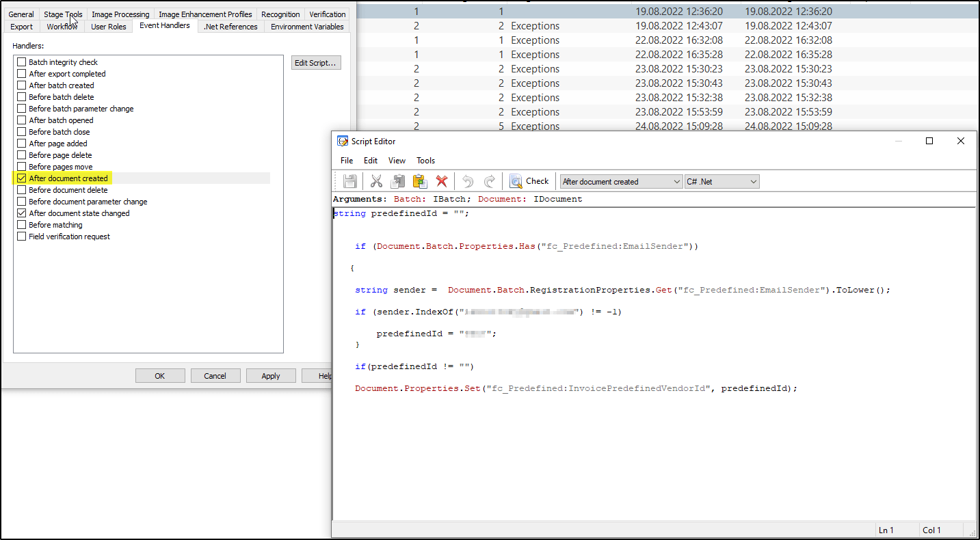
Task: Click the Cut scissors icon
Action: click(376, 181)
